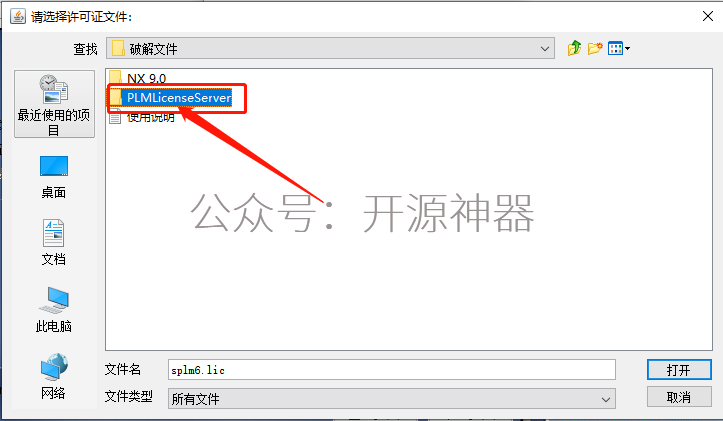Image resolution: width=723 pixels, height=421 pixels.
Task: Go to Documents (文档) shortcut
Action: tap(54, 242)
